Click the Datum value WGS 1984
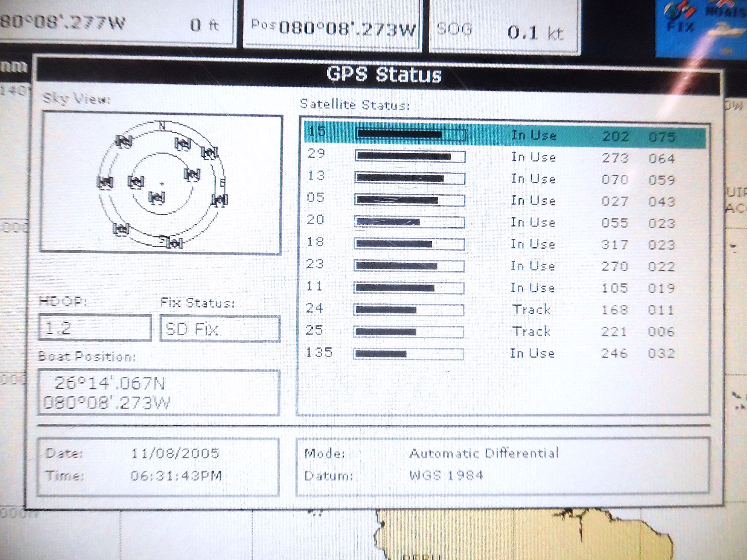 click(x=446, y=475)
